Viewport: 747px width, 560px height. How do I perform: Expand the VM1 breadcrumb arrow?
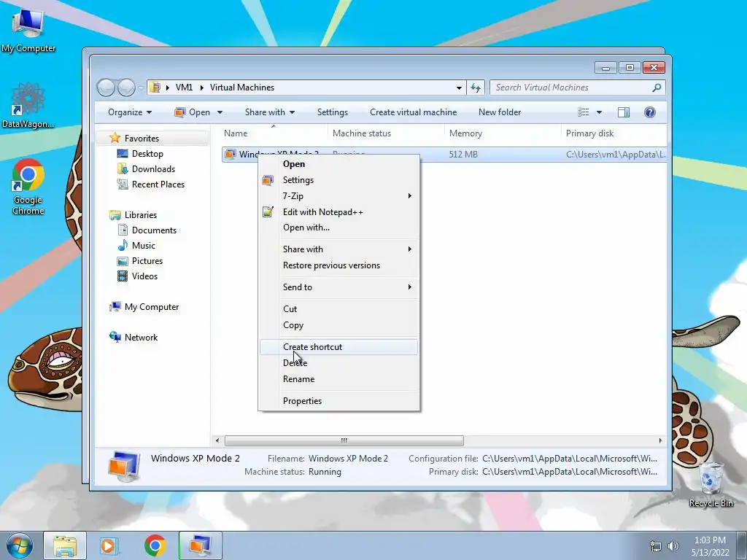pos(202,87)
